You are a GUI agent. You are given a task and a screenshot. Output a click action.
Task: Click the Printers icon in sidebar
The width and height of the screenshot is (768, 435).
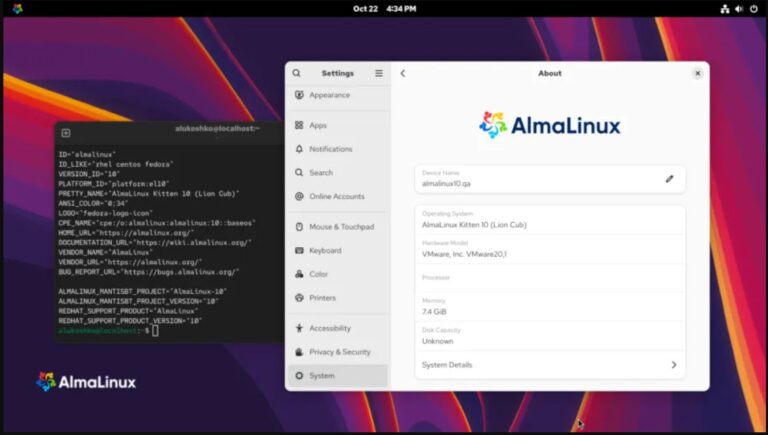click(299, 298)
